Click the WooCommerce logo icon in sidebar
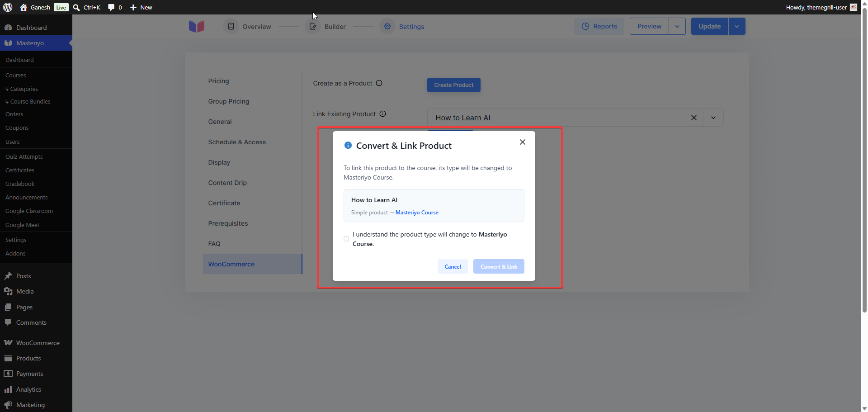The width and height of the screenshot is (868, 412). pyautogui.click(x=8, y=343)
